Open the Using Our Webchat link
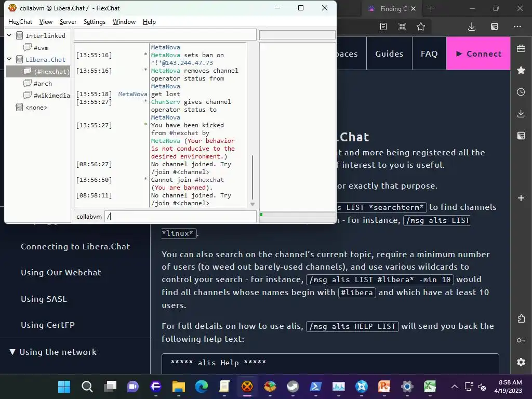Viewport: 532px width, 399px height. point(61,272)
